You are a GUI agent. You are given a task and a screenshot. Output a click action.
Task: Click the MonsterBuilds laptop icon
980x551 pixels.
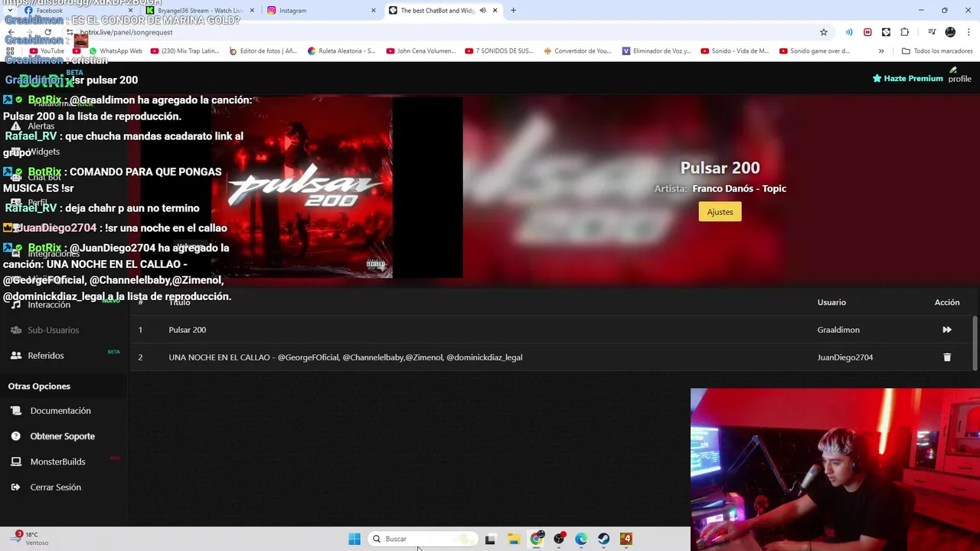[x=16, y=461]
